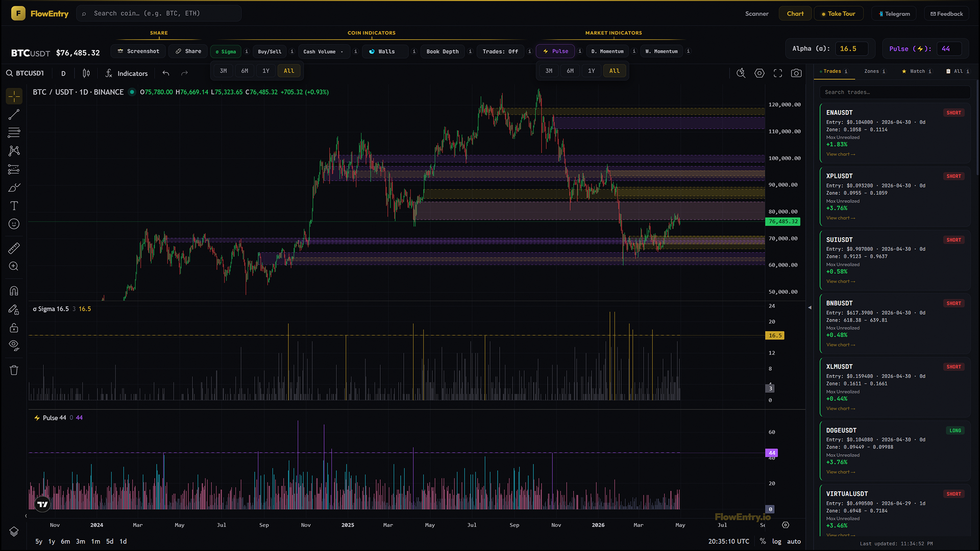Select the Text annotation tool
Image resolution: width=980 pixels, height=551 pixels.
click(x=14, y=206)
